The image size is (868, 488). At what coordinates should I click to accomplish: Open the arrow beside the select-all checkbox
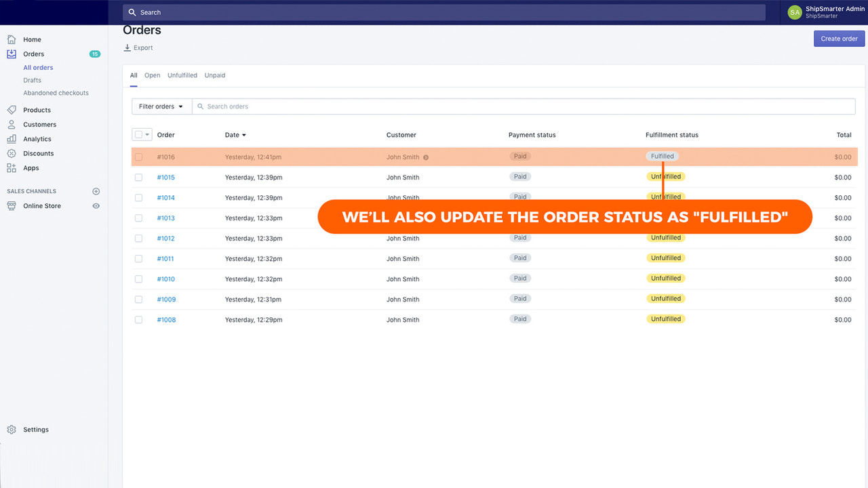[146, 134]
